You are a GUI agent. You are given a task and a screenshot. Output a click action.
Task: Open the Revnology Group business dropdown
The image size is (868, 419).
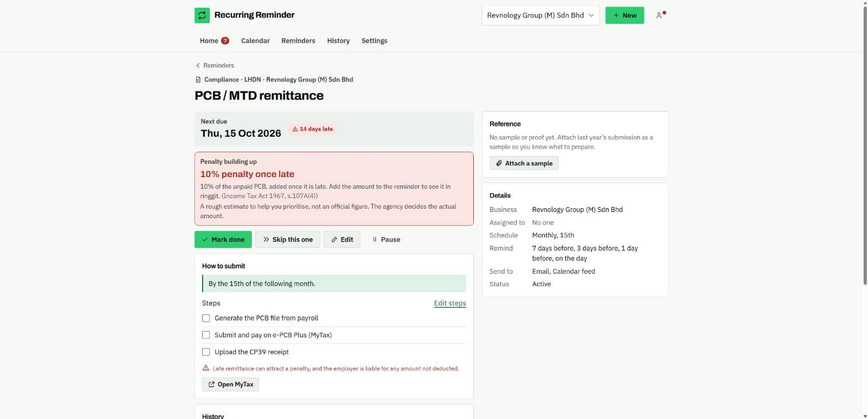click(540, 15)
